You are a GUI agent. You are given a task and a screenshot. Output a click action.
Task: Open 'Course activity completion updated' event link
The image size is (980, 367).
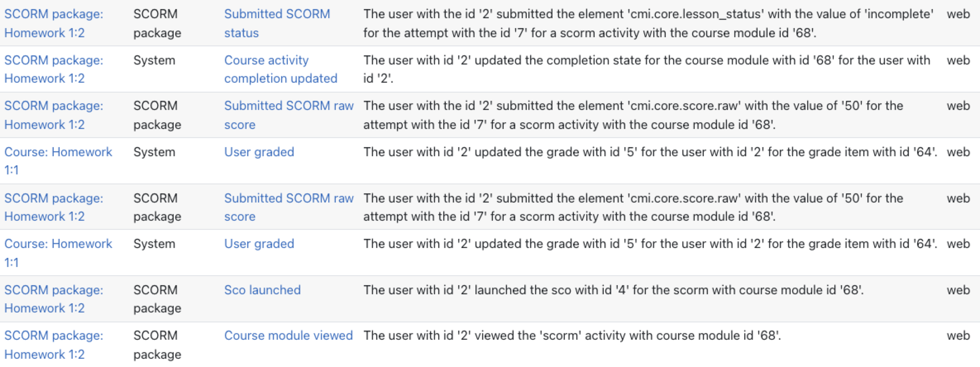(x=281, y=69)
